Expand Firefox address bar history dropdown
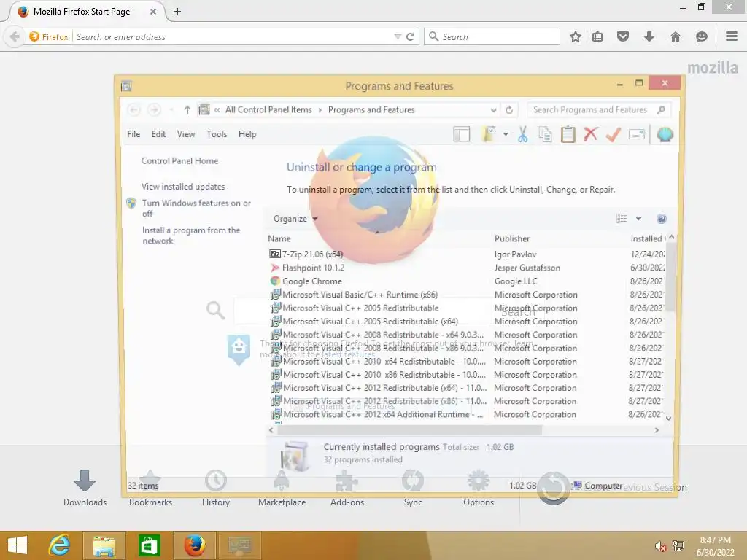 [398, 36]
